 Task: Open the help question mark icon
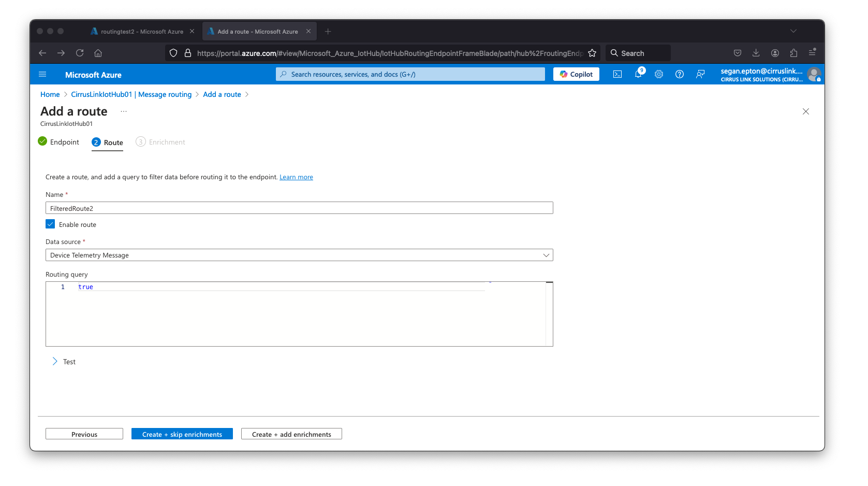[x=680, y=75]
